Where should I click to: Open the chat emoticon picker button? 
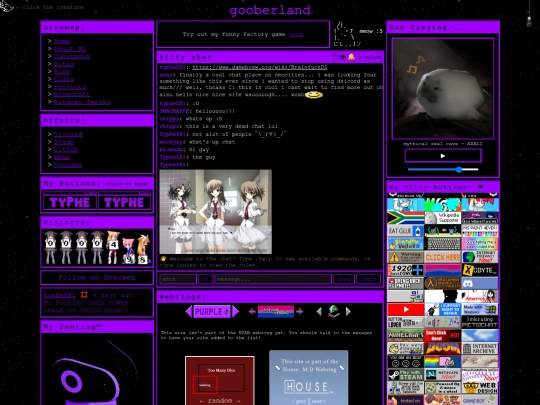pos(205,279)
